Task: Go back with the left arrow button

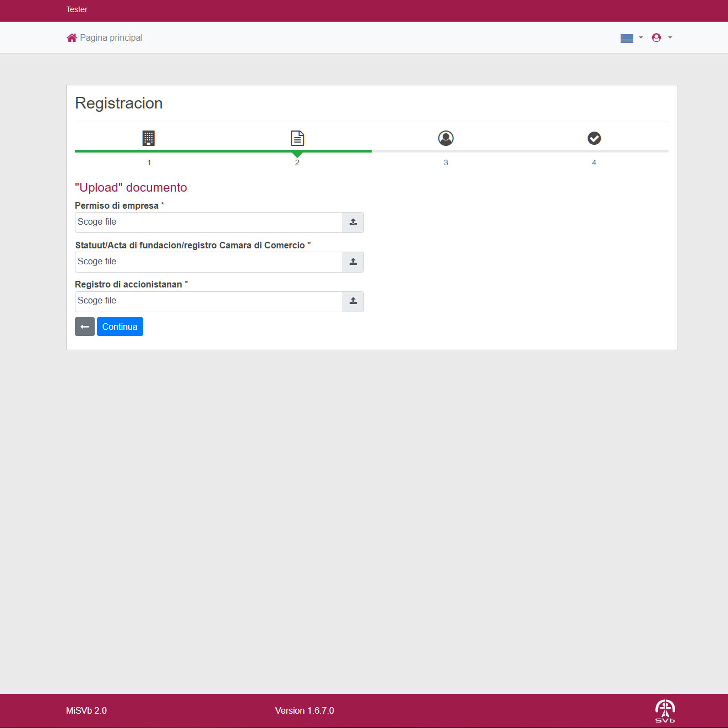Action: 85,327
